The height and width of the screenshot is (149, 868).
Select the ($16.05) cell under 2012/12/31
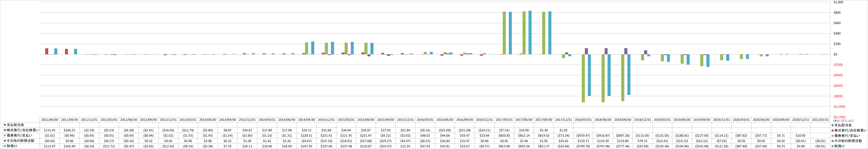point(168,130)
